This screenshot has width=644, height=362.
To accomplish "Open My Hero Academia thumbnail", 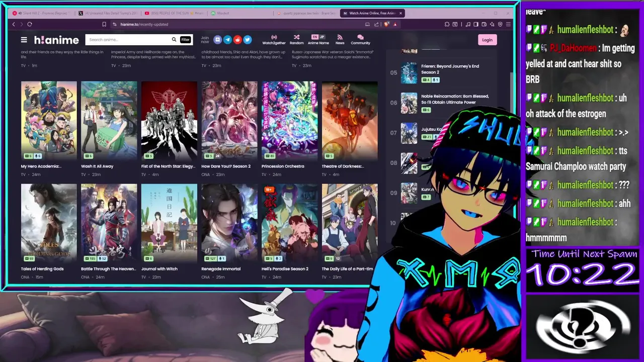I will pos(49,120).
